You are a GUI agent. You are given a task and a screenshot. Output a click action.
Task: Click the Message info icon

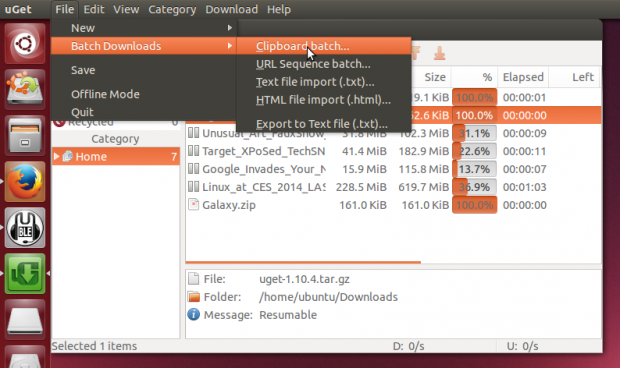click(x=193, y=315)
